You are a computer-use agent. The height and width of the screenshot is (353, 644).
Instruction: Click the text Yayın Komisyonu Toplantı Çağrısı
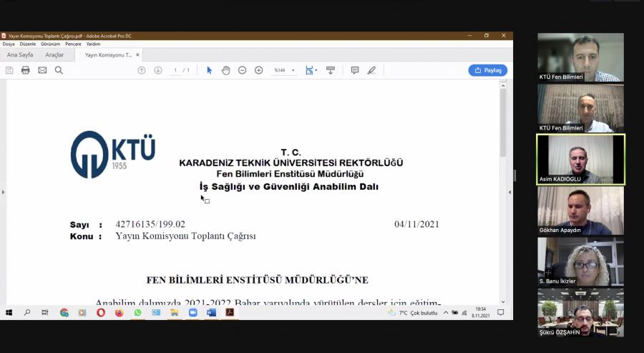point(185,236)
